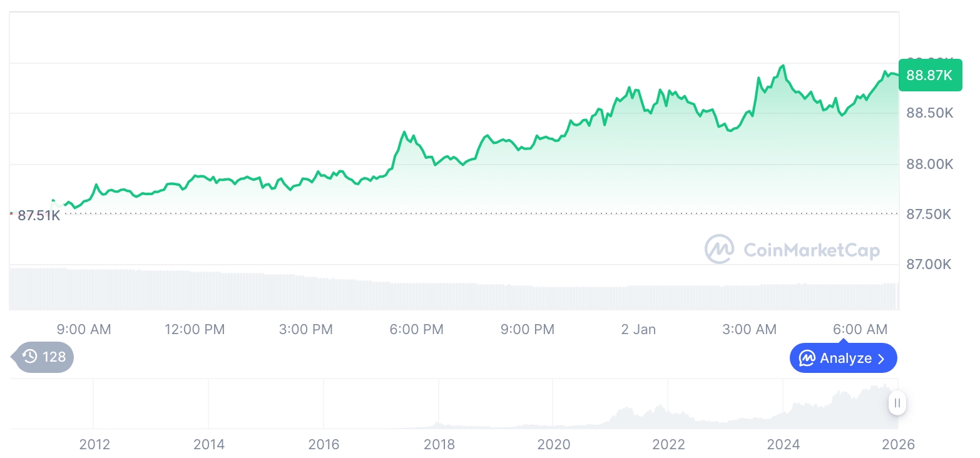Screen dimensions: 980x458
Task: Click the 6:00 AM time axis label
Action: pyautogui.click(x=861, y=329)
